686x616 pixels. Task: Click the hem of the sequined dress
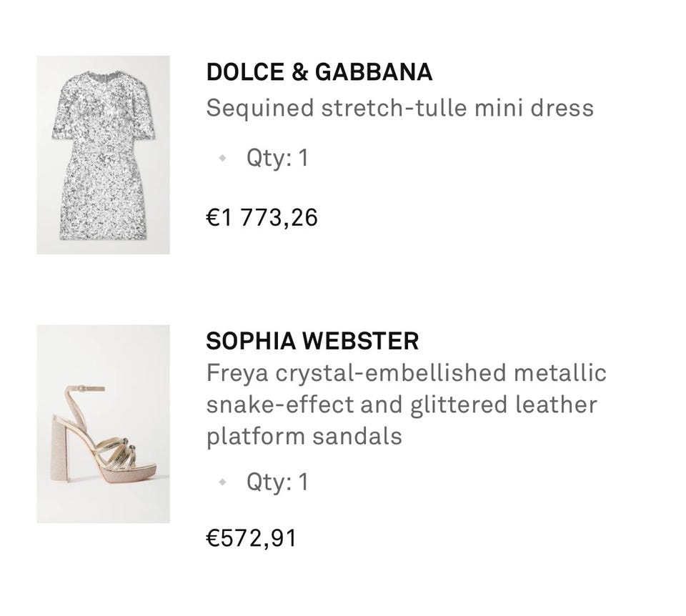click(104, 237)
